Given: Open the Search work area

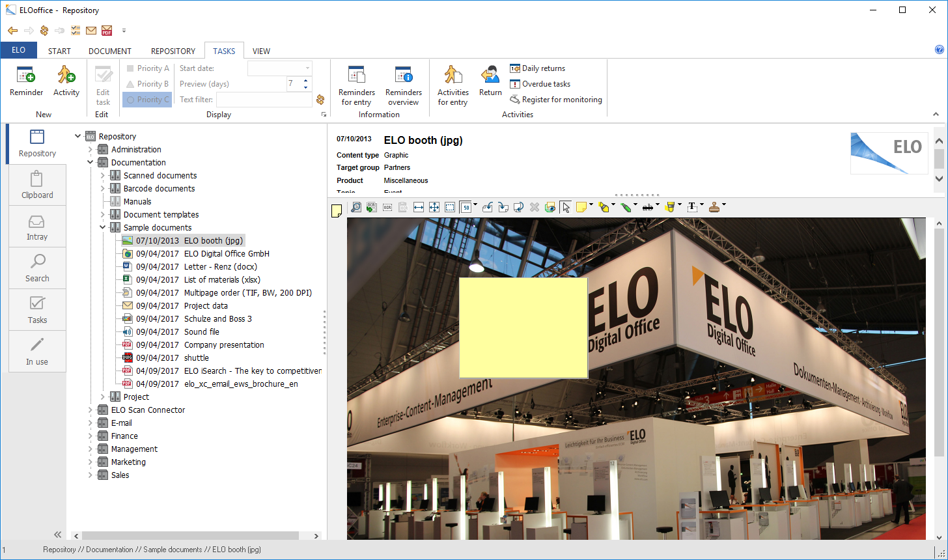Looking at the screenshot, I should click(37, 268).
